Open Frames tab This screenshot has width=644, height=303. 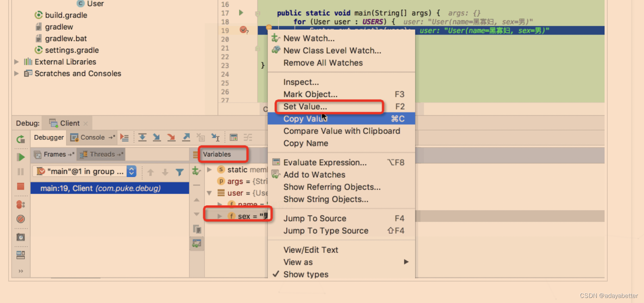point(54,154)
